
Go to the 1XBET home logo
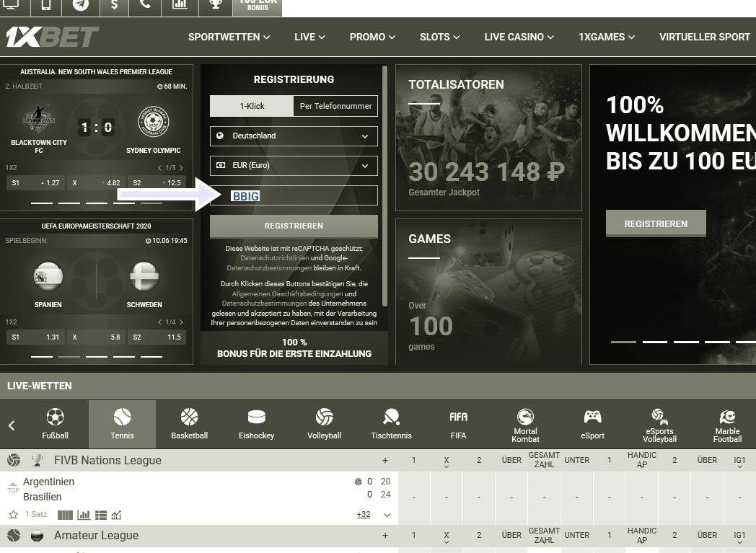pos(52,37)
